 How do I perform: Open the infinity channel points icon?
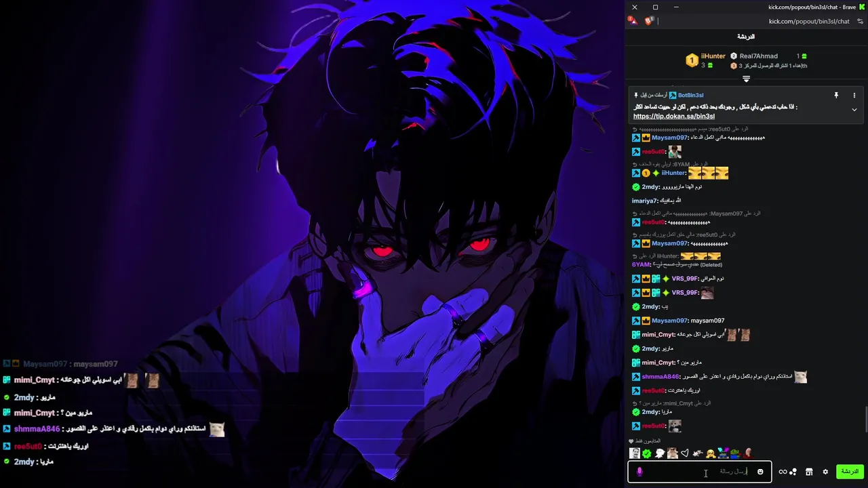[x=783, y=472]
